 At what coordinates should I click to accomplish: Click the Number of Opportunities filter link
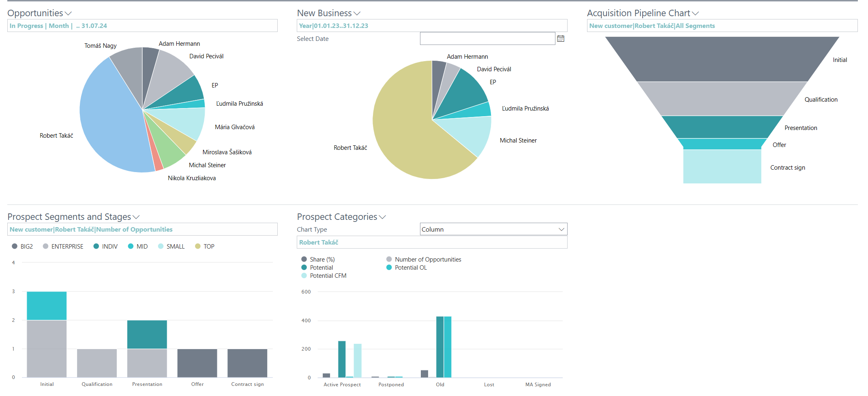(91, 230)
